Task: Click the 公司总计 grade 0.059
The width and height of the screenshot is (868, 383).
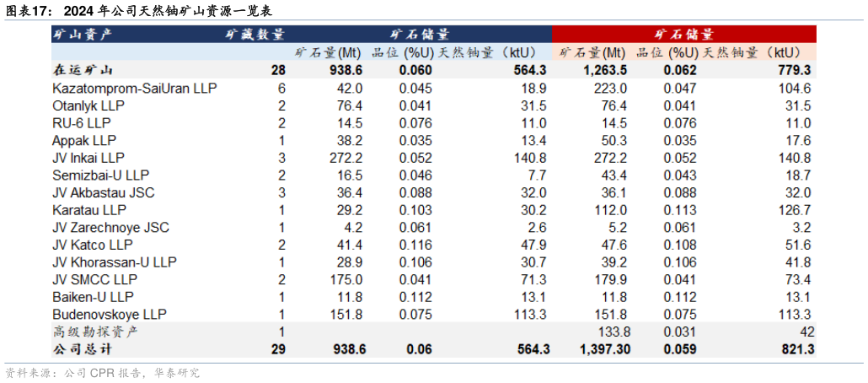Action: click(680, 349)
